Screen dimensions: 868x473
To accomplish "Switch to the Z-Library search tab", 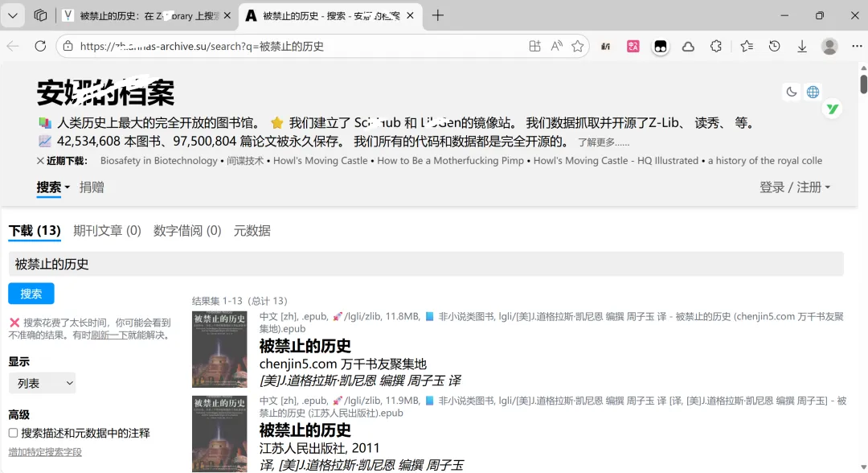I will point(148,15).
